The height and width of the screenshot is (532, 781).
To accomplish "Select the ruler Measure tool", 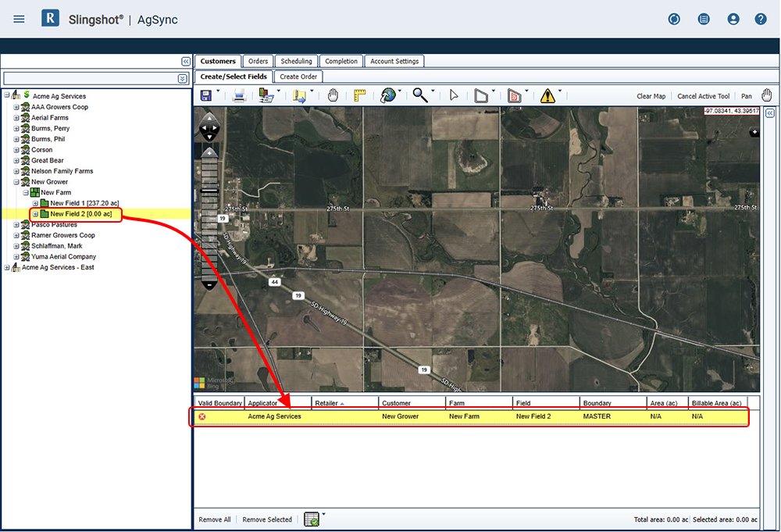I will 359,95.
